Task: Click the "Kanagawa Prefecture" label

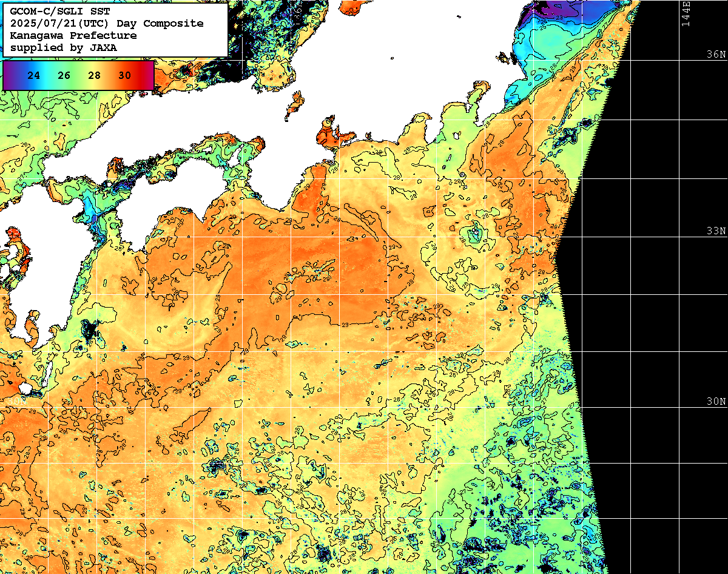Action: click(x=73, y=35)
